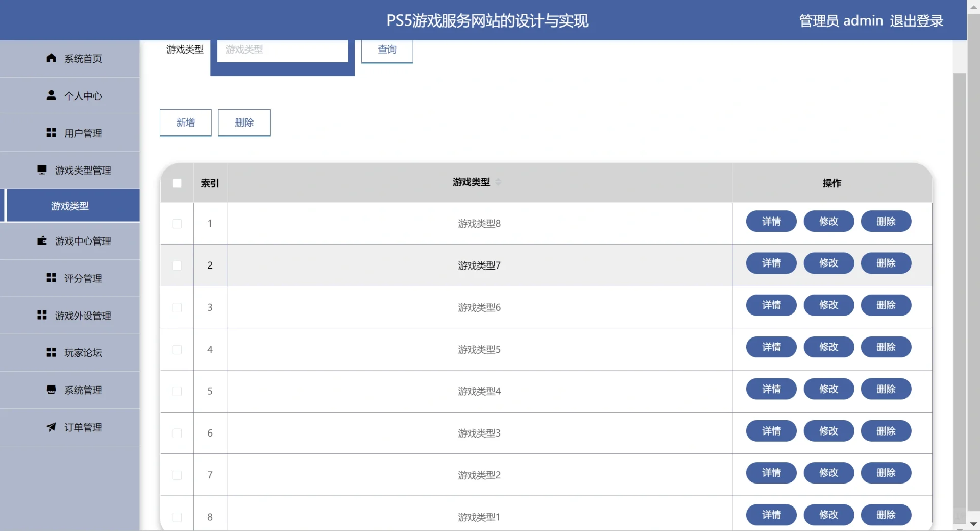The image size is (980, 531).
Task: Click the vertical page scrollbar thumb
Action: [960, 296]
